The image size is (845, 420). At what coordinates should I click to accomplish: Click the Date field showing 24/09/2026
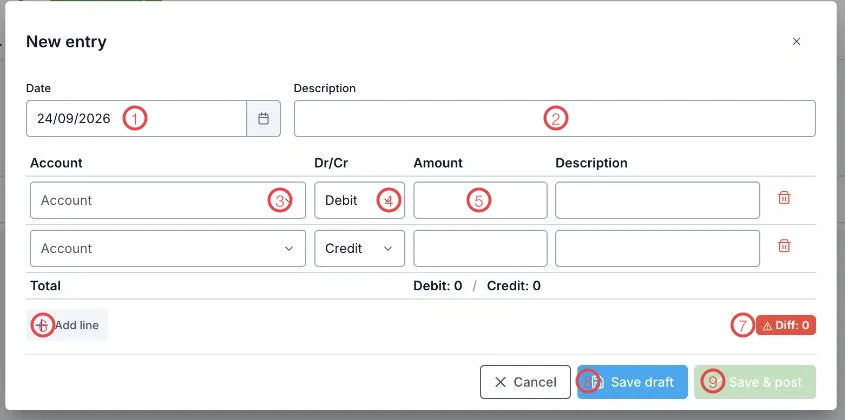pyautogui.click(x=136, y=119)
